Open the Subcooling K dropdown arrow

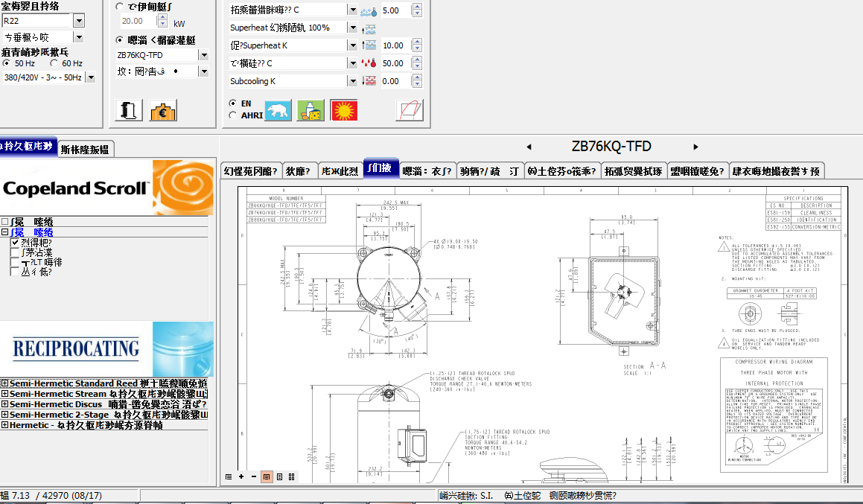click(353, 81)
